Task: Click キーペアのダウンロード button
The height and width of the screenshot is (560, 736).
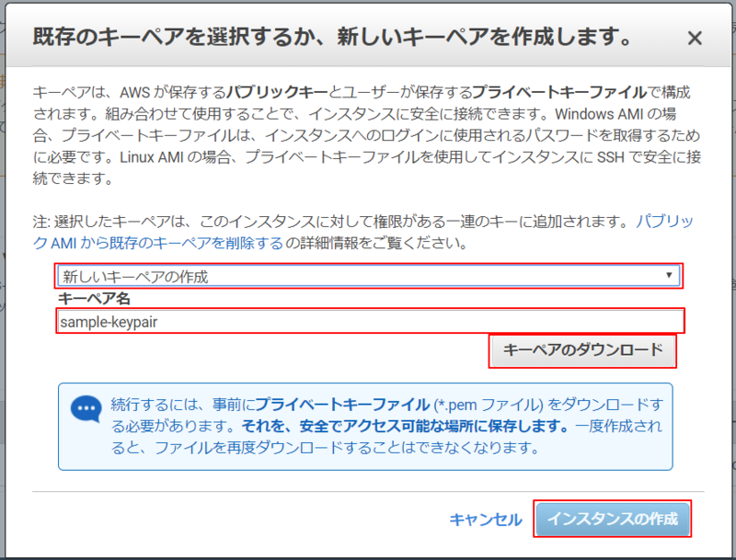Action: click(582, 350)
